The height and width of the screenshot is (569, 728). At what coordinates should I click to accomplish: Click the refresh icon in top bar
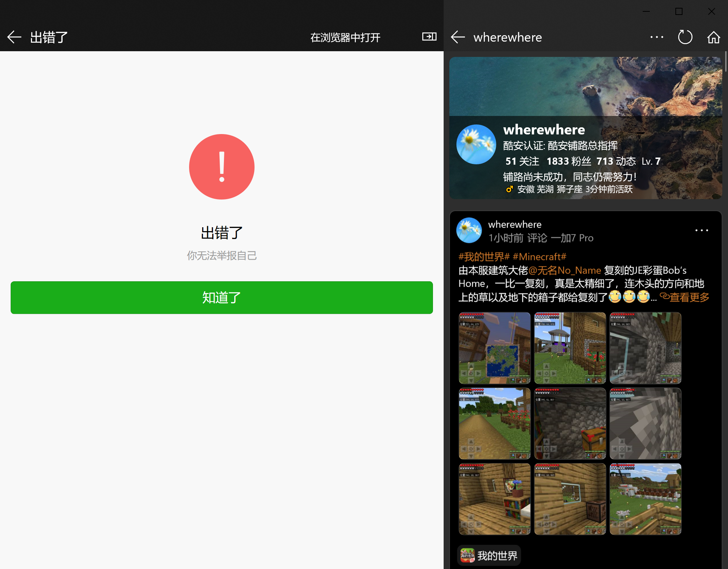(685, 37)
